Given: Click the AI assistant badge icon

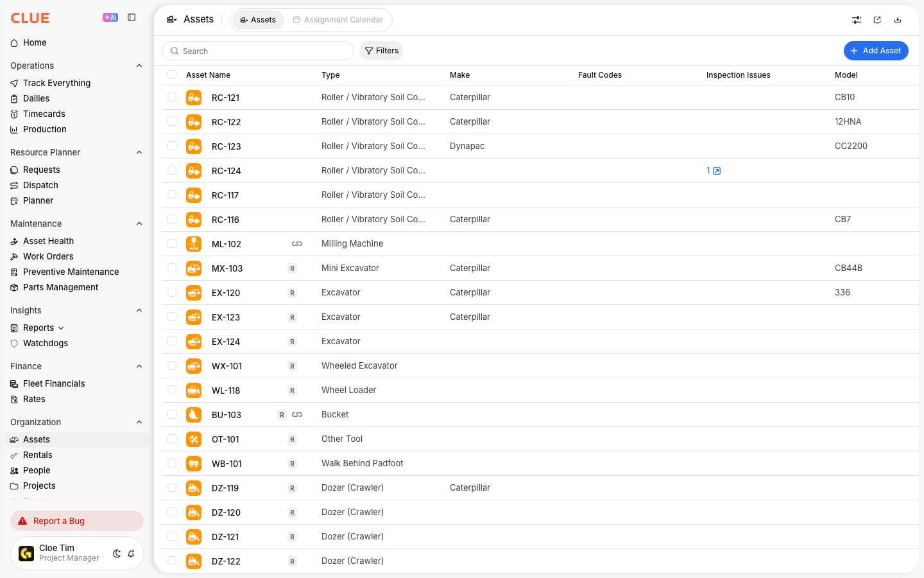Looking at the screenshot, I should tap(110, 18).
